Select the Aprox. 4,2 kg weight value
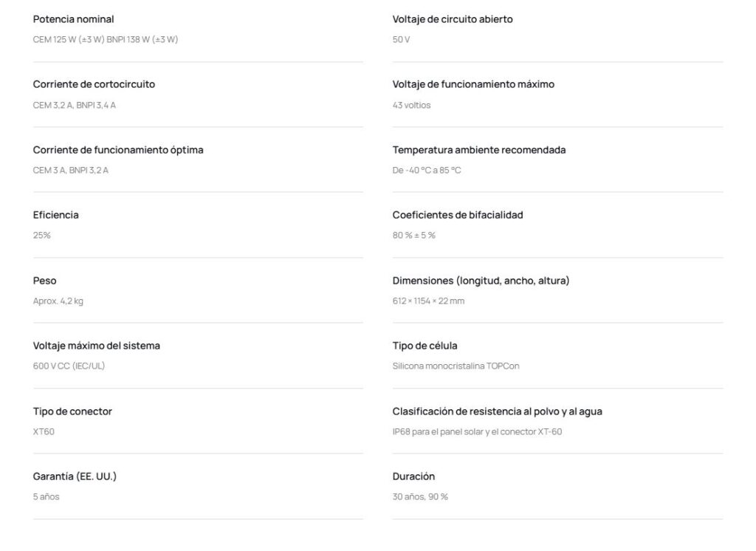The image size is (756, 551). point(58,301)
